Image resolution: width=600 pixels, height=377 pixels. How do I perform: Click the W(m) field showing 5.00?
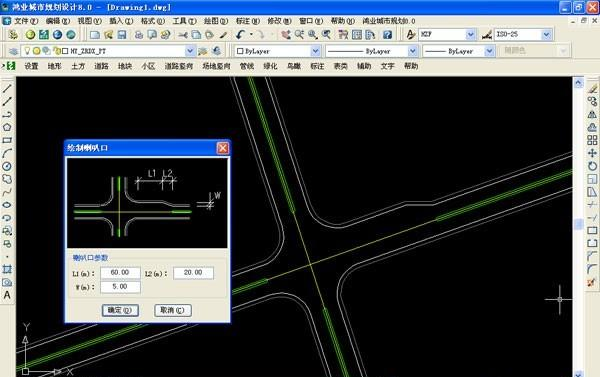pos(120,287)
